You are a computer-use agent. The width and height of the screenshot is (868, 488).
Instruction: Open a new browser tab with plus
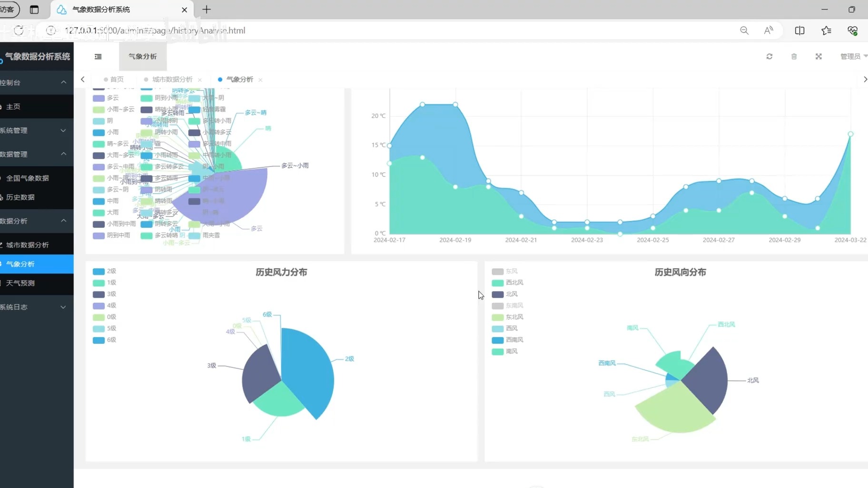point(207,10)
